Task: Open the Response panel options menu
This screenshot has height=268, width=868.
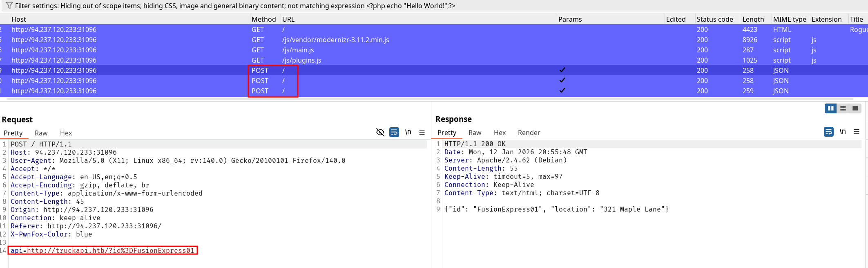Action: click(857, 132)
